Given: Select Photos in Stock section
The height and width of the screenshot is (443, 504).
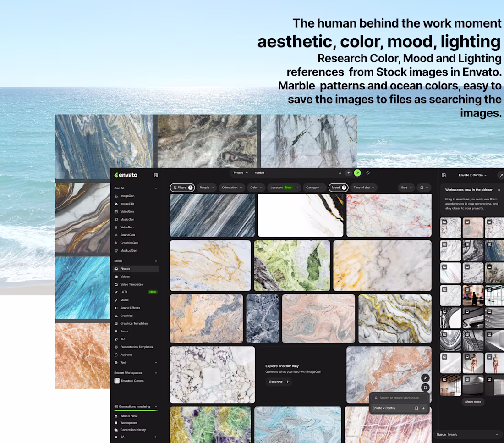Looking at the screenshot, I should coord(136,269).
